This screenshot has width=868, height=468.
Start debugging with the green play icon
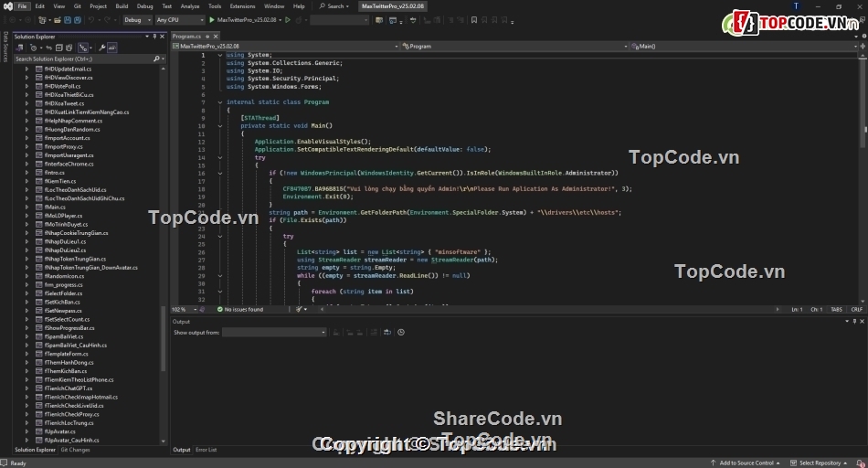coord(211,20)
